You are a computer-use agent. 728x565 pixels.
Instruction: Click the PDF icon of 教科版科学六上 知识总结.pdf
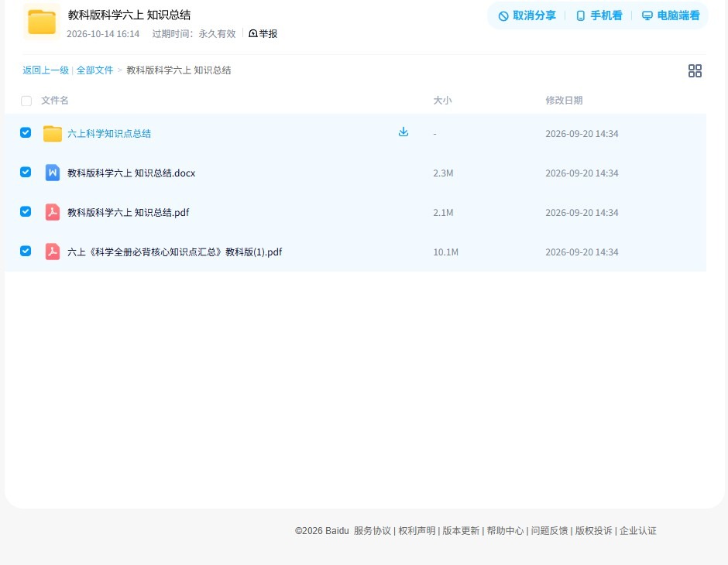tap(53, 212)
